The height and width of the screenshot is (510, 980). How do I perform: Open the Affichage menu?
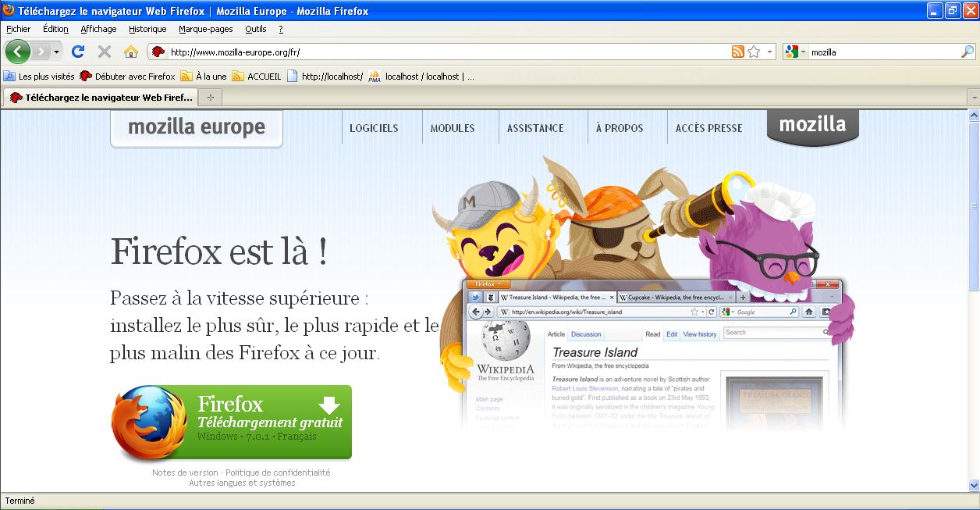point(98,29)
